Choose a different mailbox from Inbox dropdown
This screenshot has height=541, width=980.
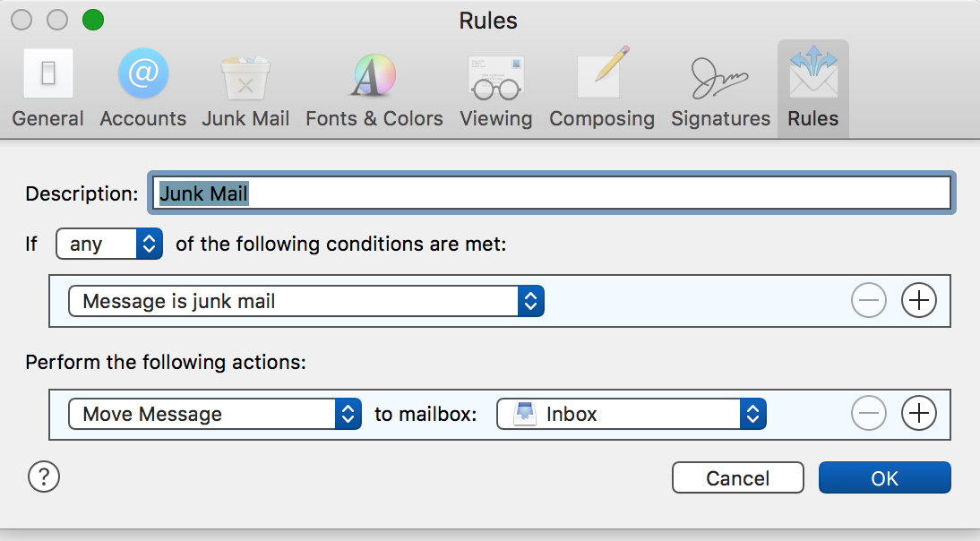pos(632,414)
